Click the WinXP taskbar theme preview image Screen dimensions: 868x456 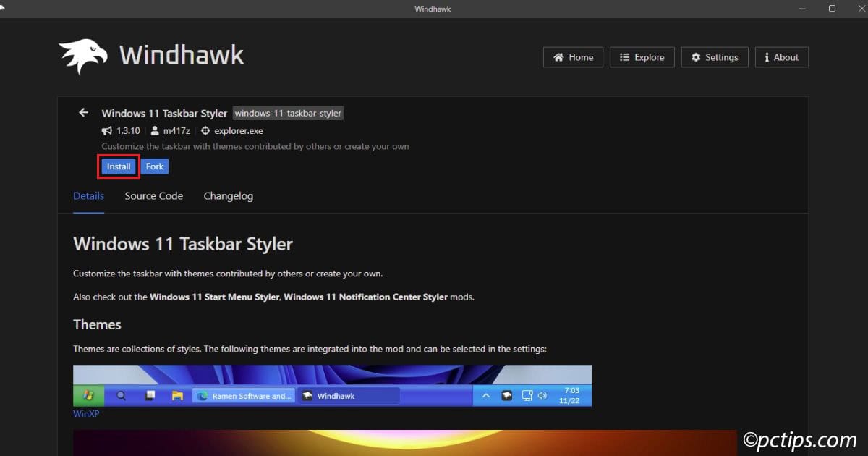332,385
